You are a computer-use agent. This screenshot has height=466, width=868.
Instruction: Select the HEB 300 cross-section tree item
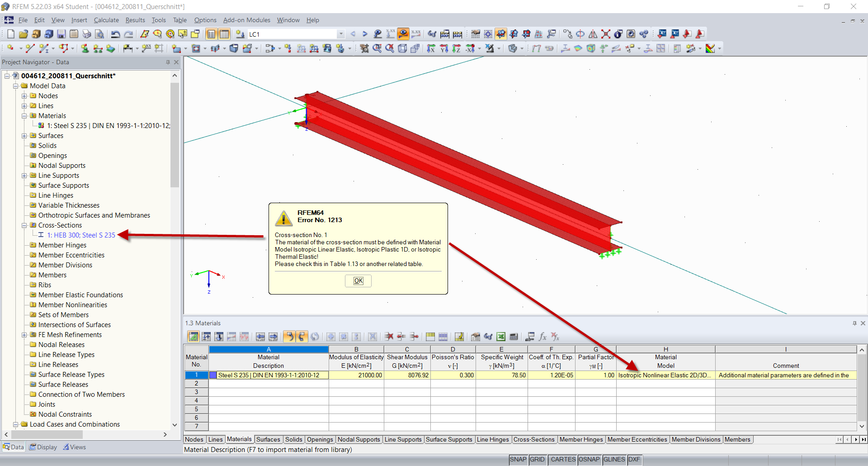(x=81, y=235)
